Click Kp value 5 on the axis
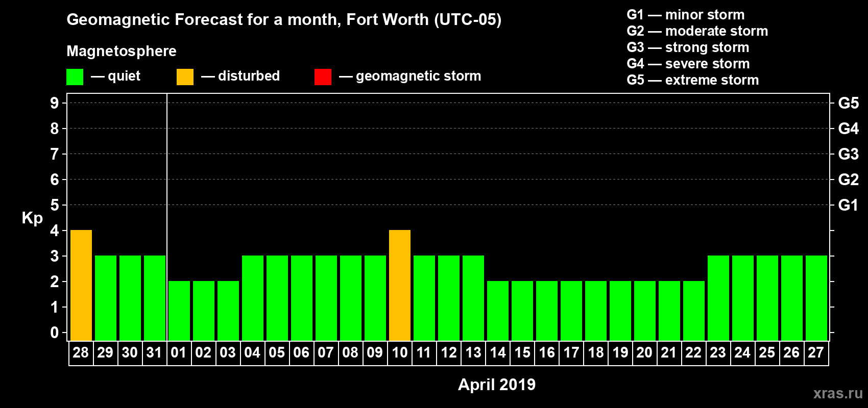 click(55, 205)
